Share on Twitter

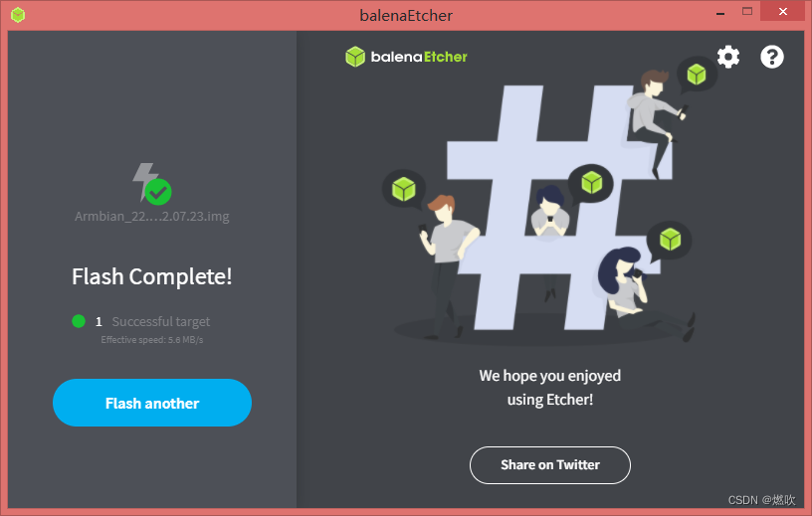pyautogui.click(x=550, y=464)
